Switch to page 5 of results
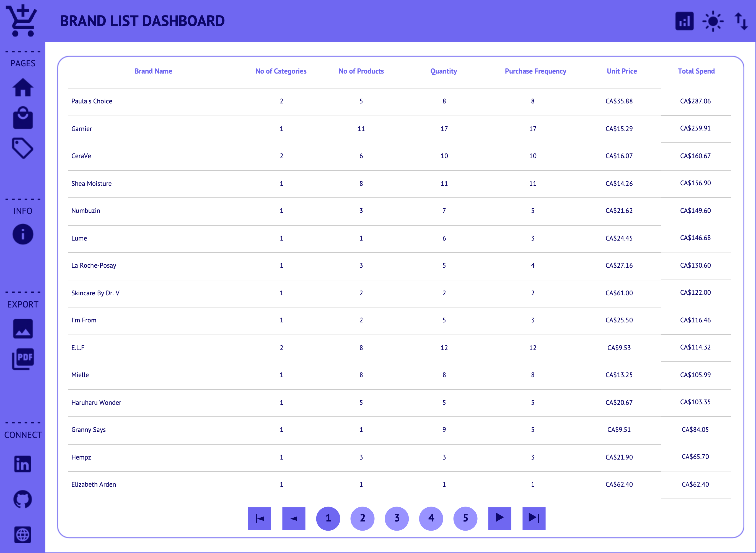Screen dimensions: 756x553 click(465, 518)
